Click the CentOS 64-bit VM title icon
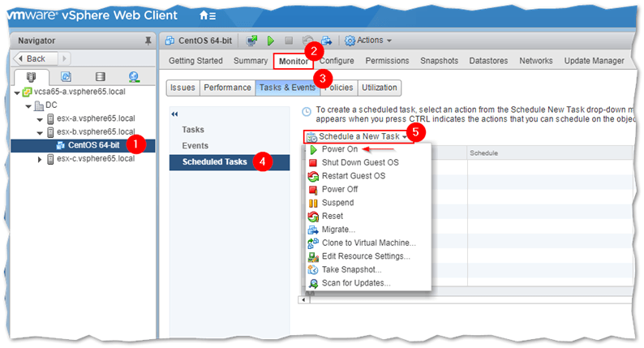The width and height of the screenshot is (644, 348). click(x=170, y=41)
